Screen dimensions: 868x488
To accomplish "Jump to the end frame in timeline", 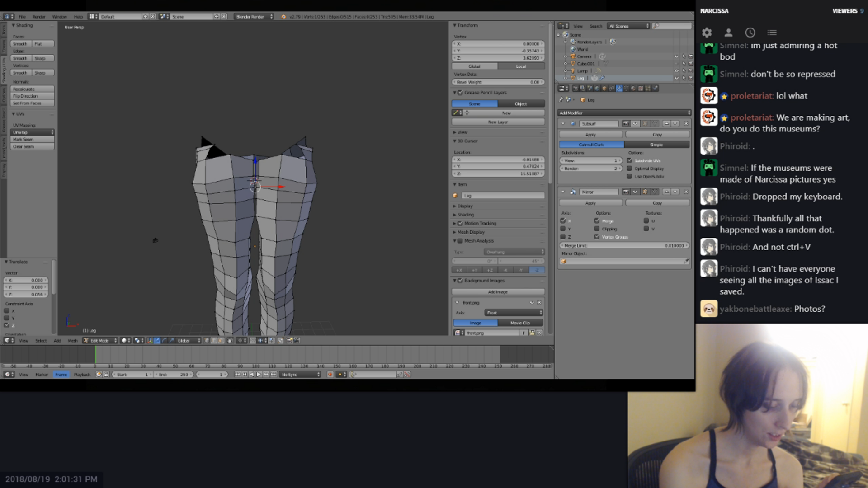I will tap(274, 375).
